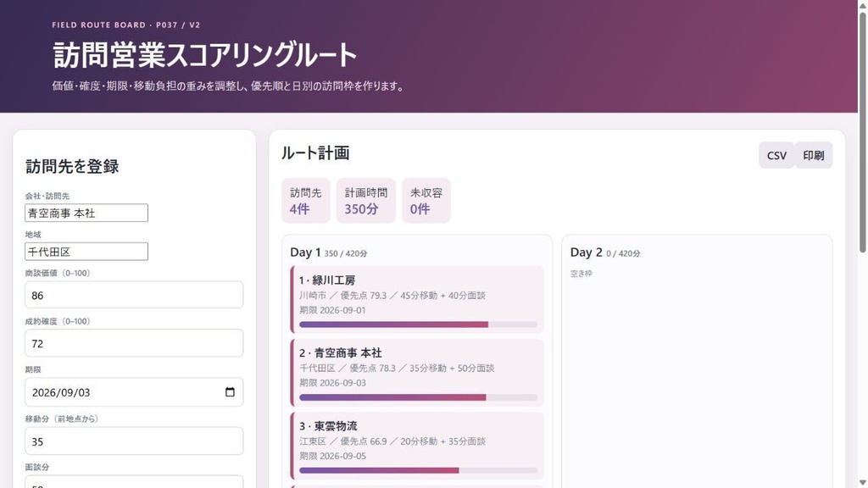Image resolution: width=868 pixels, height=488 pixels.
Task: Select the 青空商事 本社 route card title
Action: (x=341, y=353)
